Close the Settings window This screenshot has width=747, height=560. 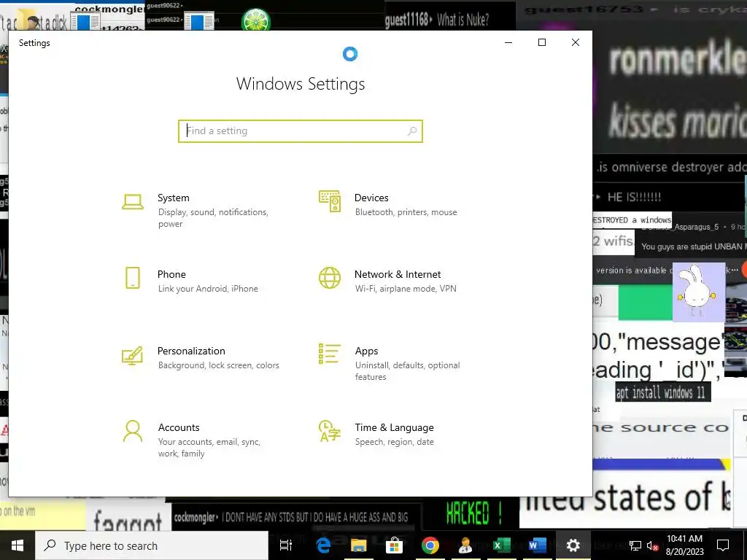point(576,42)
